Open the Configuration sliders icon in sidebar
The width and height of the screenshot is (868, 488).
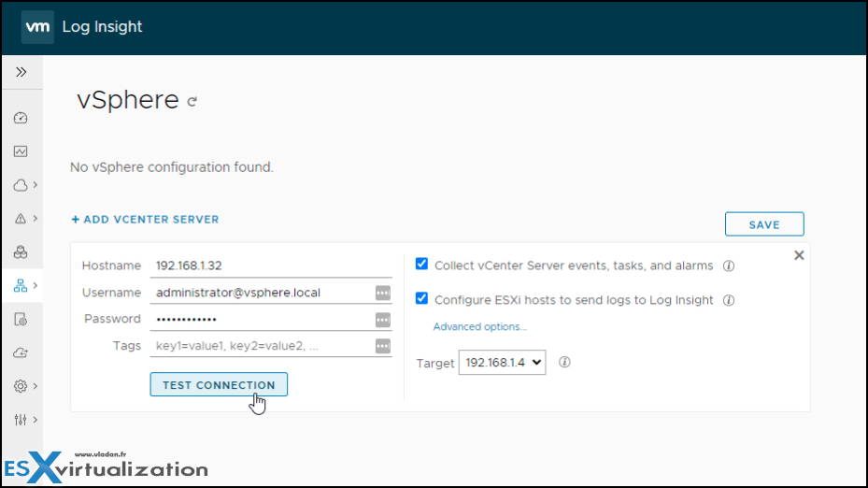pyautogui.click(x=21, y=420)
